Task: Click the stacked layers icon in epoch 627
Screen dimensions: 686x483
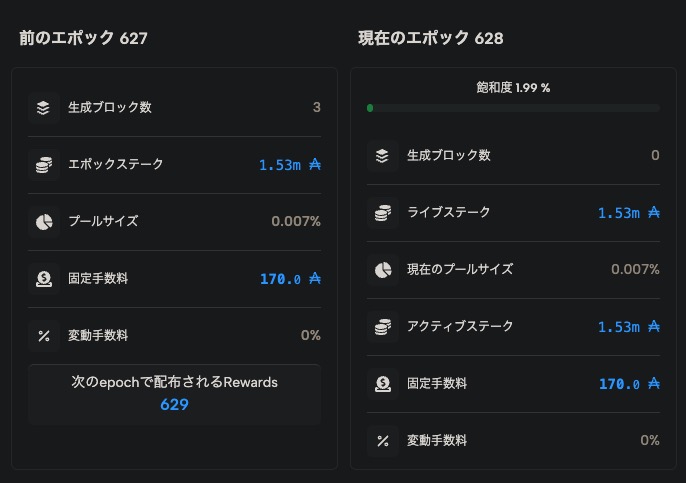Action: click(x=43, y=108)
